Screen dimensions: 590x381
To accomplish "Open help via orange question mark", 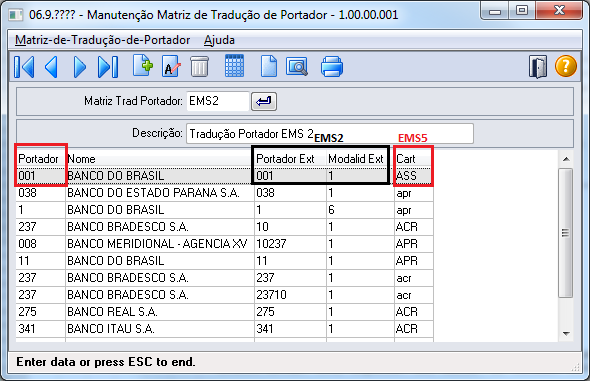I will click(566, 66).
